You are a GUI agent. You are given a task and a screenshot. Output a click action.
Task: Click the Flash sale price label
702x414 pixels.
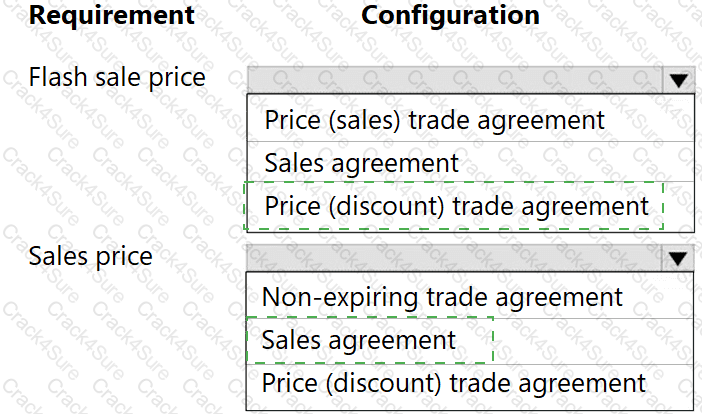tap(117, 77)
